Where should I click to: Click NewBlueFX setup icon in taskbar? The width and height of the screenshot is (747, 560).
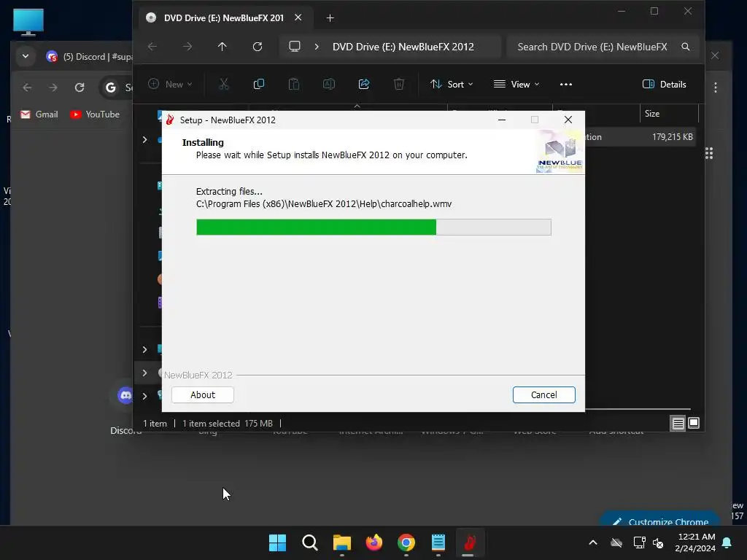pos(470,542)
